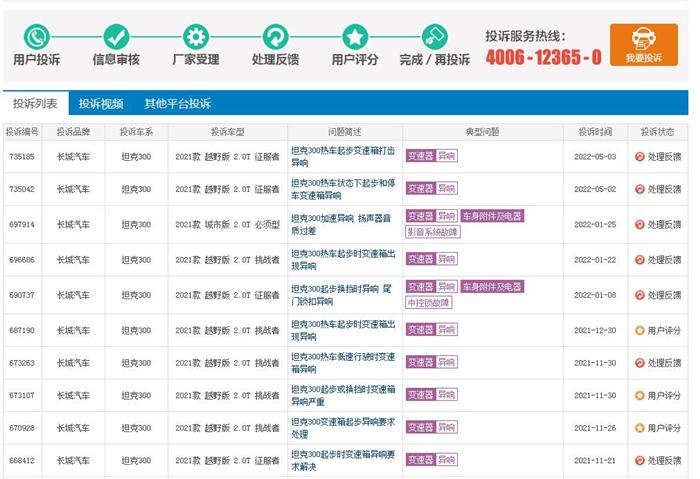
Task: Click the 信息审核 checkmark step icon
Action: (x=116, y=37)
